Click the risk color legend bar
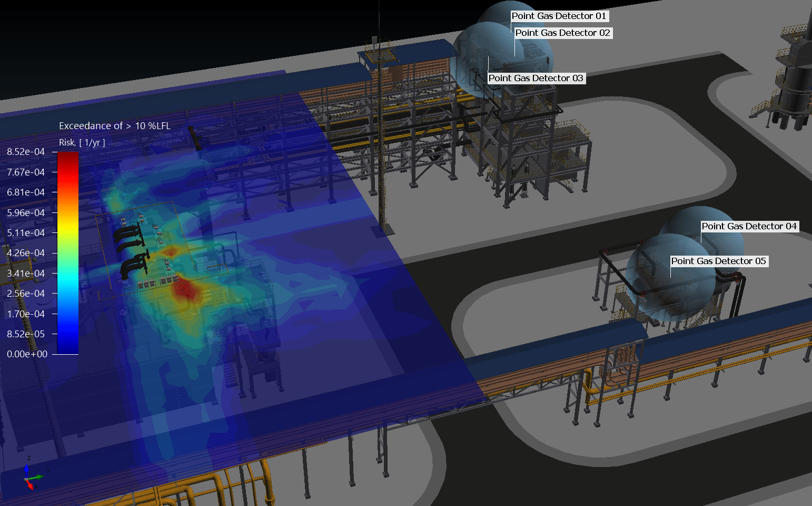The height and width of the screenshot is (506, 812). click(68, 253)
